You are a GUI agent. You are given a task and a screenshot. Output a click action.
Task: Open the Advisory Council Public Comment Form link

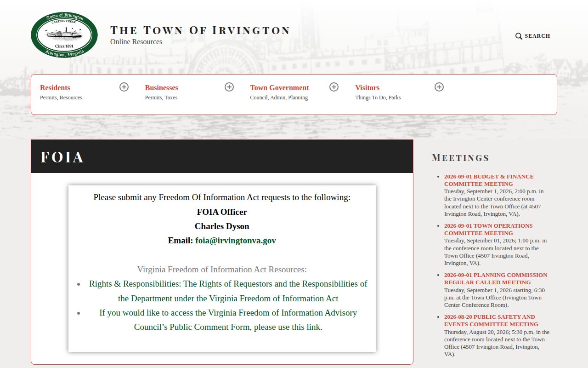[228, 320]
